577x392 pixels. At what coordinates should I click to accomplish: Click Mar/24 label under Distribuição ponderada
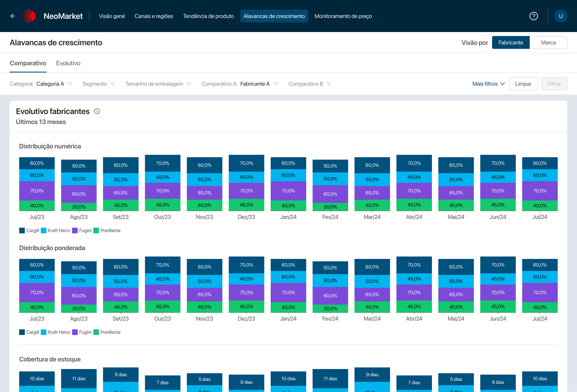[372, 319]
